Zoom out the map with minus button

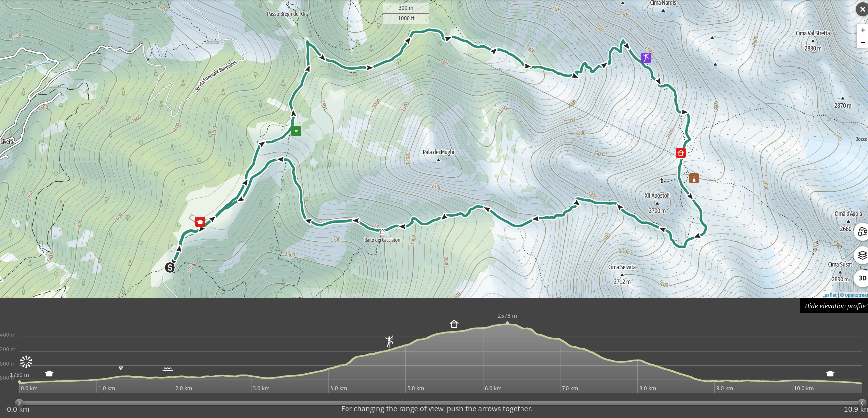point(863,42)
